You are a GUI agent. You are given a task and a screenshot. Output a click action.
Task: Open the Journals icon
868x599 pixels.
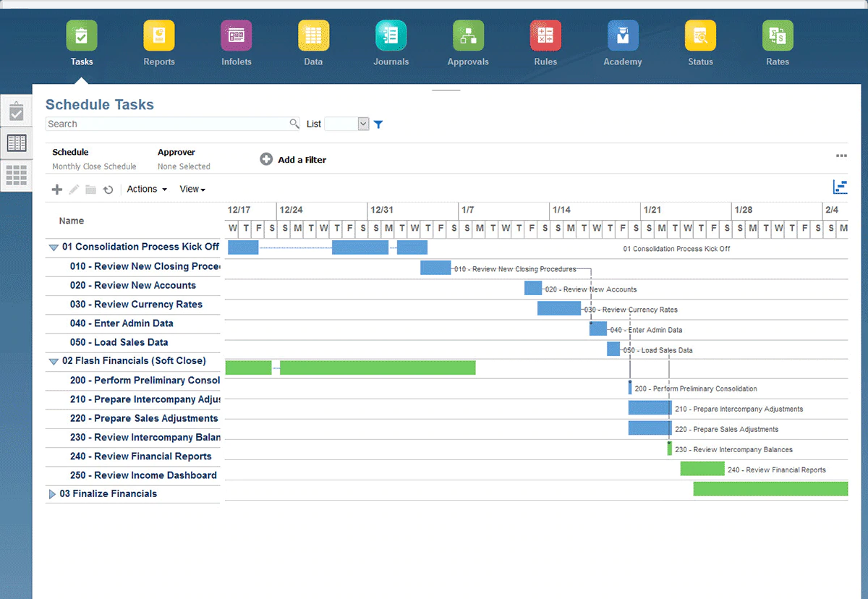pyautogui.click(x=391, y=35)
